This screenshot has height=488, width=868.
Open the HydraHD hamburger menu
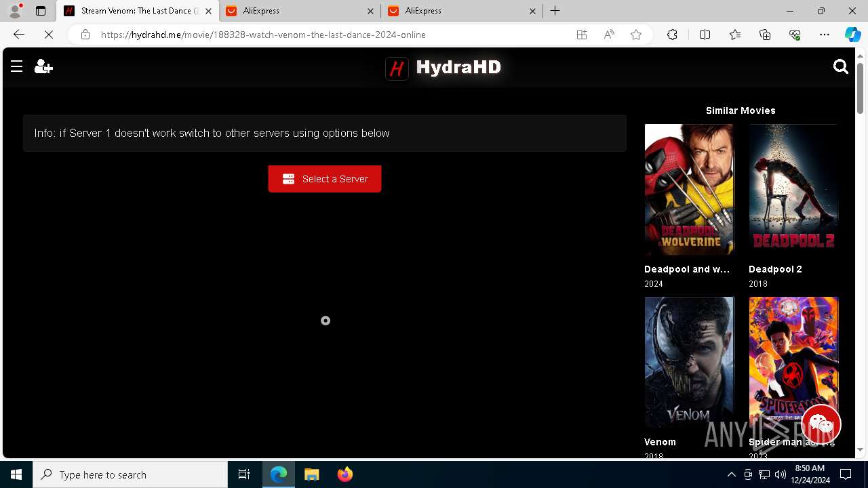16,66
